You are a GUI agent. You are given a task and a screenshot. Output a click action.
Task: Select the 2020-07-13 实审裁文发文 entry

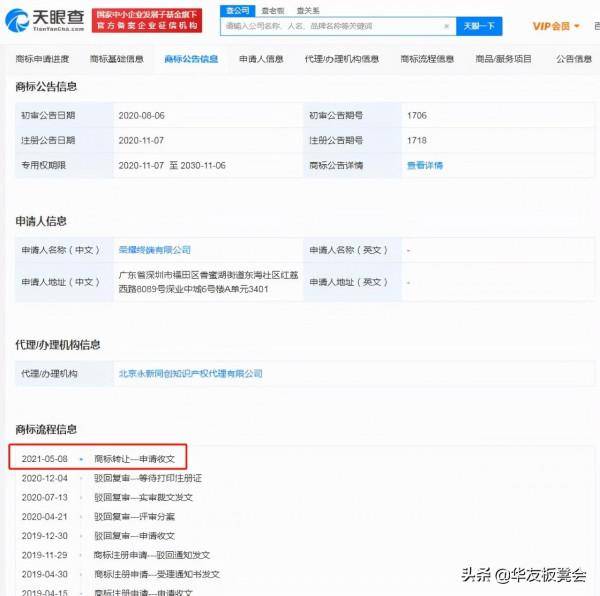107,497
